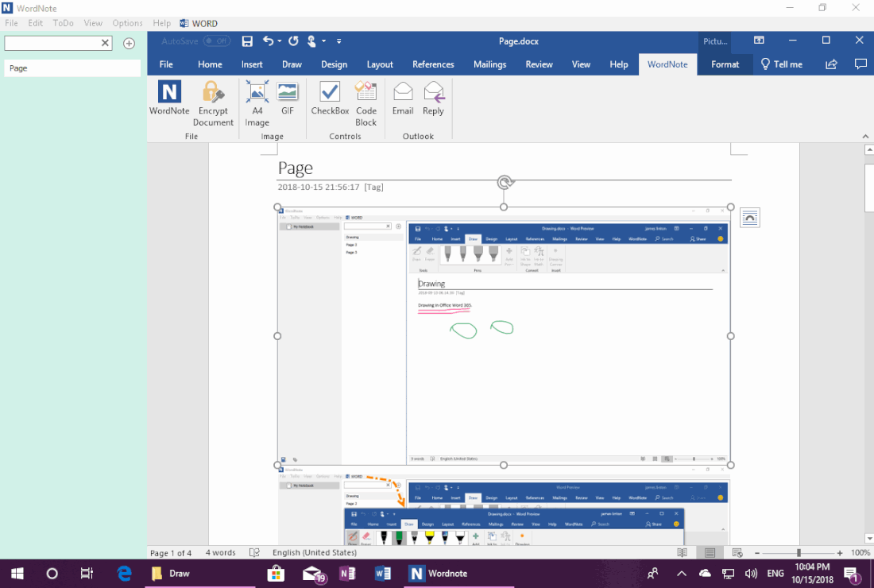
Task: Undo the last action
Action: tap(268, 41)
